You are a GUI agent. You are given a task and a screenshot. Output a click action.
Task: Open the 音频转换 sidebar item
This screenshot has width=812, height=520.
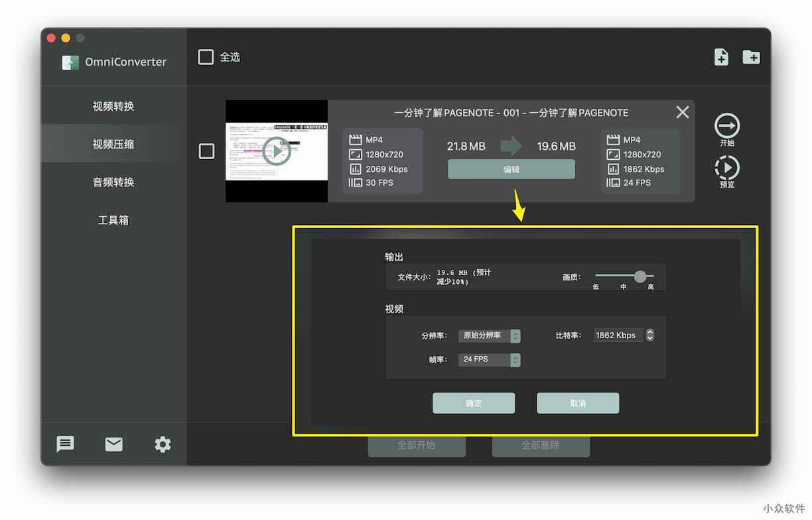click(x=113, y=182)
